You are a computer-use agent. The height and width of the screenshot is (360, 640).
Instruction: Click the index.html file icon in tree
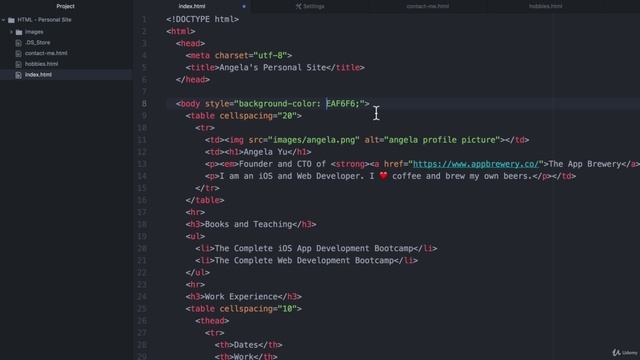pos(18,75)
